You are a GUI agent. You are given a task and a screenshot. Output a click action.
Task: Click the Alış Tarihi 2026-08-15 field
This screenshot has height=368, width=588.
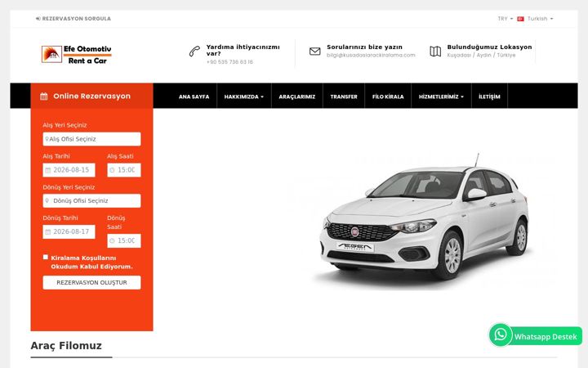(x=69, y=170)
